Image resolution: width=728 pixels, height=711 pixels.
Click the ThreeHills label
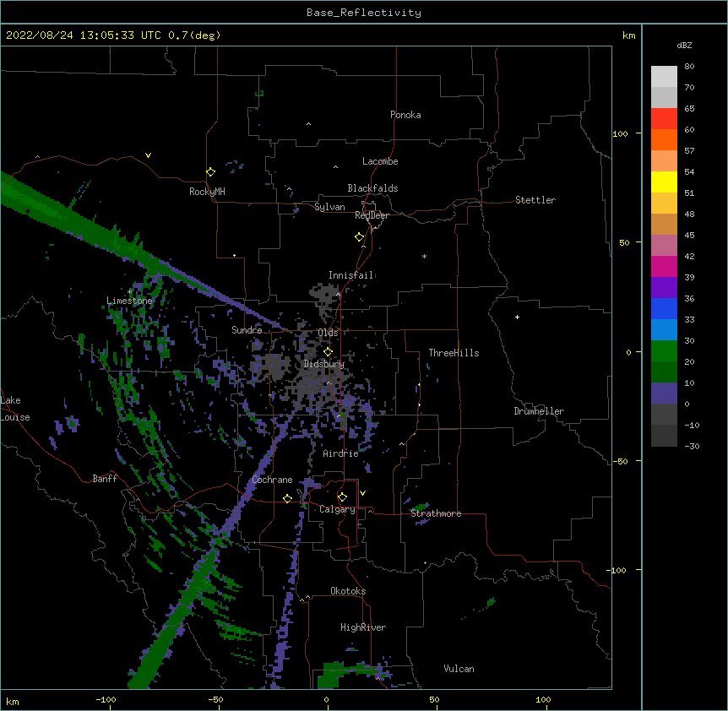pos(454,353)
